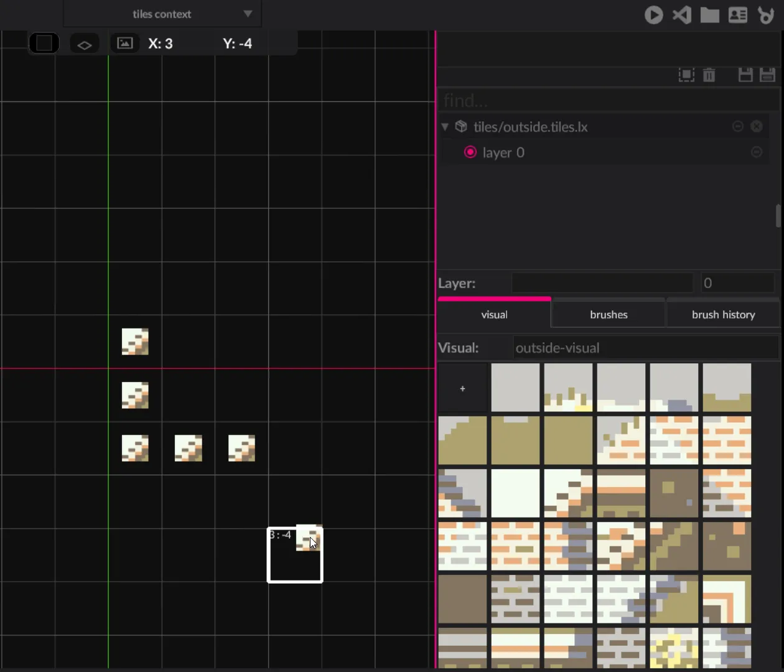Toggle the image display icon beside X coordinate
The height and width of the screenshot is (672, 784).
click(125, 44)
